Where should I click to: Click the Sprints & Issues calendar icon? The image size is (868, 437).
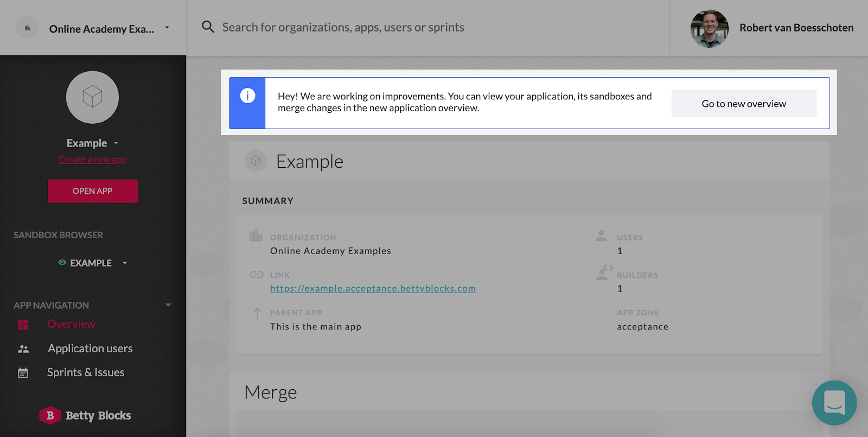[23, 373]
